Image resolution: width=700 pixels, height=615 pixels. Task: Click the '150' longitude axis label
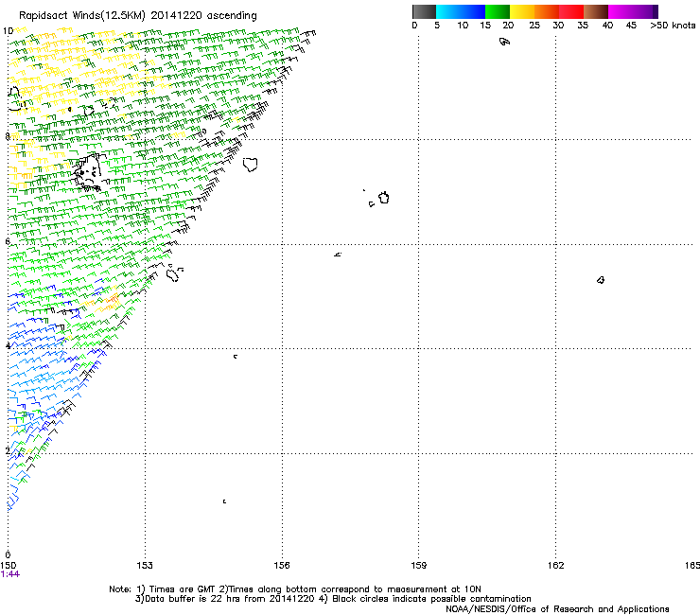click(8, 566)
